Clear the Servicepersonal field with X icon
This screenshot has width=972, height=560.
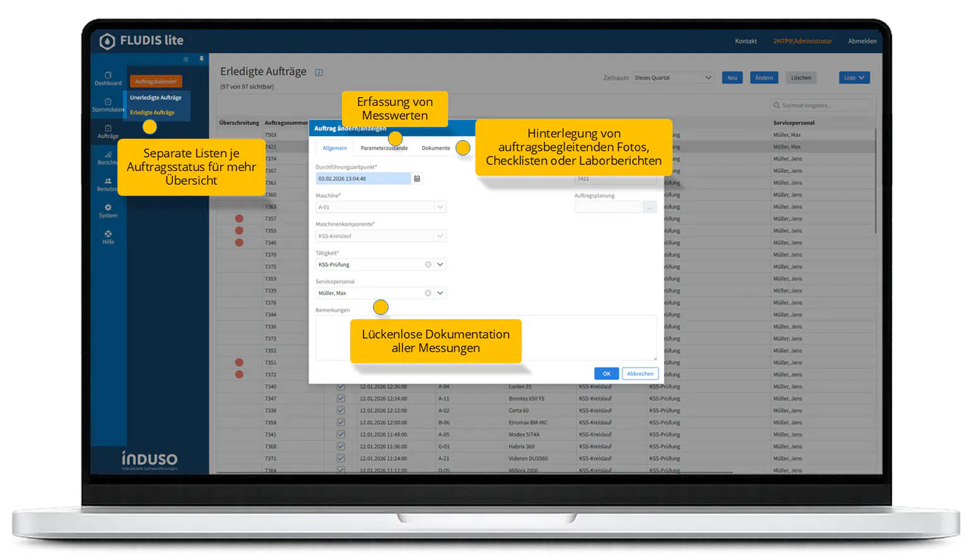pyautogui.click(x=428, y=293)
